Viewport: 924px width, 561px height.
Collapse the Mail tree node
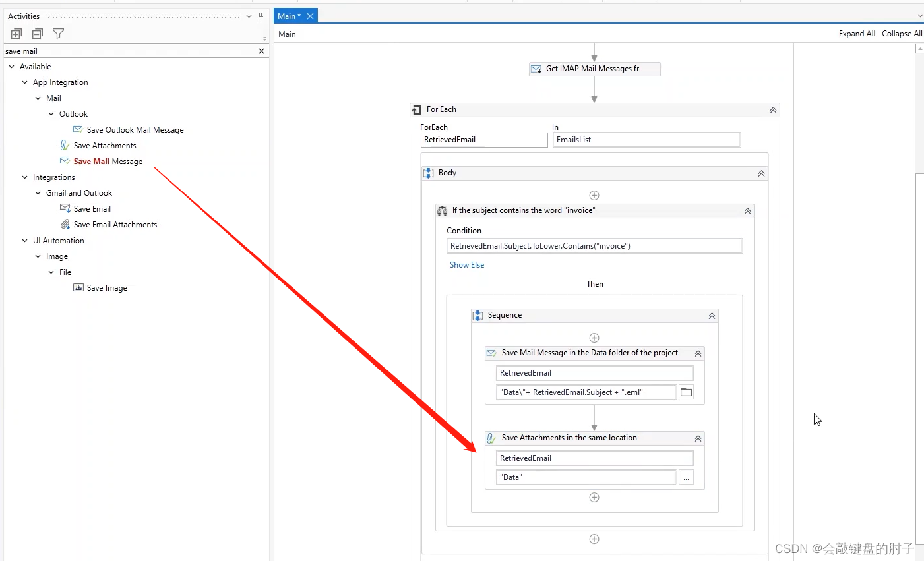tap(38, 98)
